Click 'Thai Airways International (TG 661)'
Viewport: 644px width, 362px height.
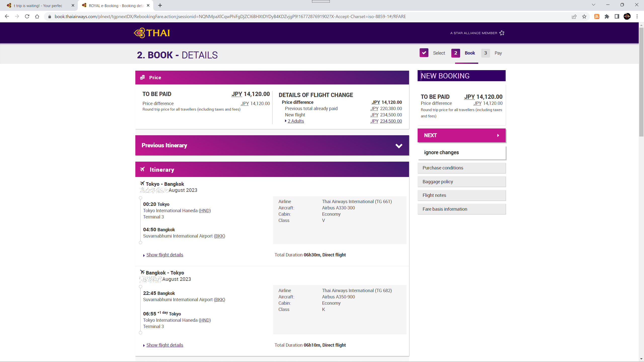[357, 201]
